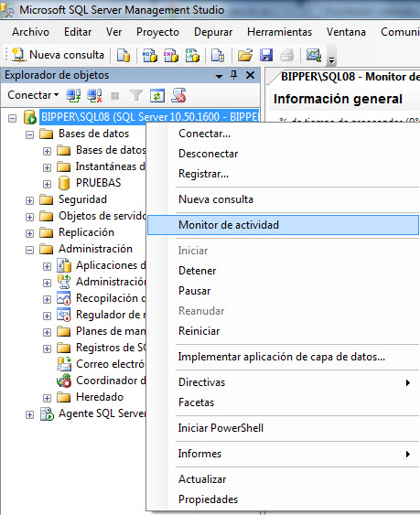Click the Aplicaciones de capa de datos icon
The width and height of the screenshot is (420, 515).
(x=64, y=265)
